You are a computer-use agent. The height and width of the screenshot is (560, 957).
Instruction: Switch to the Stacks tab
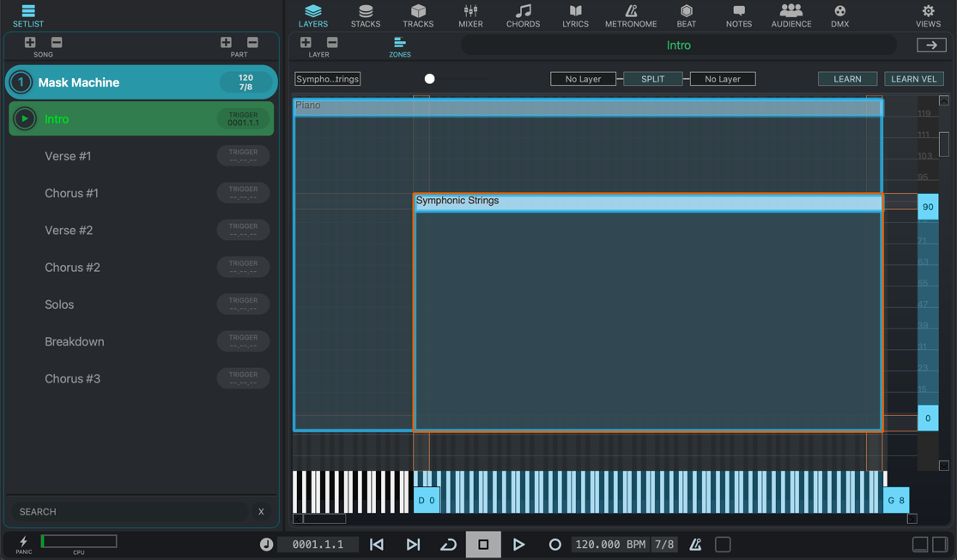point(366,15)
